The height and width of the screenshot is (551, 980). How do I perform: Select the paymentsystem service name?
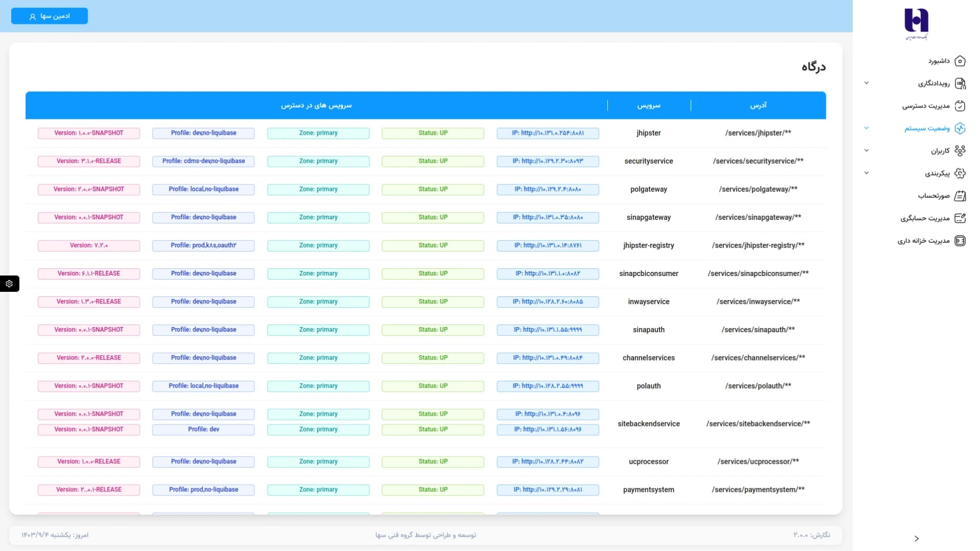tap(648, 490)
